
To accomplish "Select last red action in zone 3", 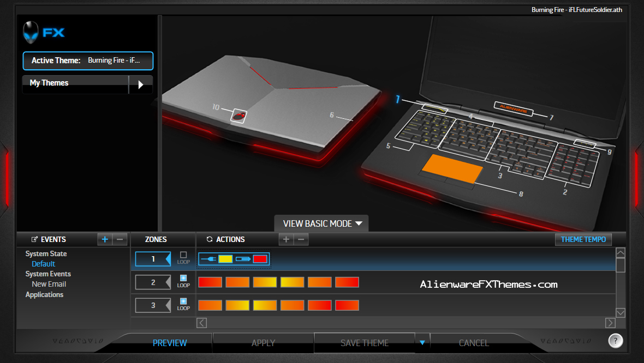I will pos(347,305).
